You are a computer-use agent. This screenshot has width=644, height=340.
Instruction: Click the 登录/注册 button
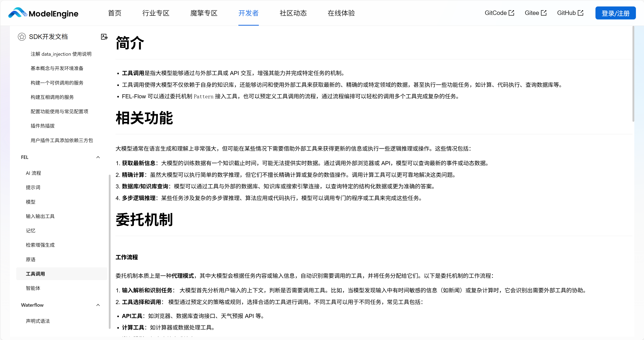(615, 13)
